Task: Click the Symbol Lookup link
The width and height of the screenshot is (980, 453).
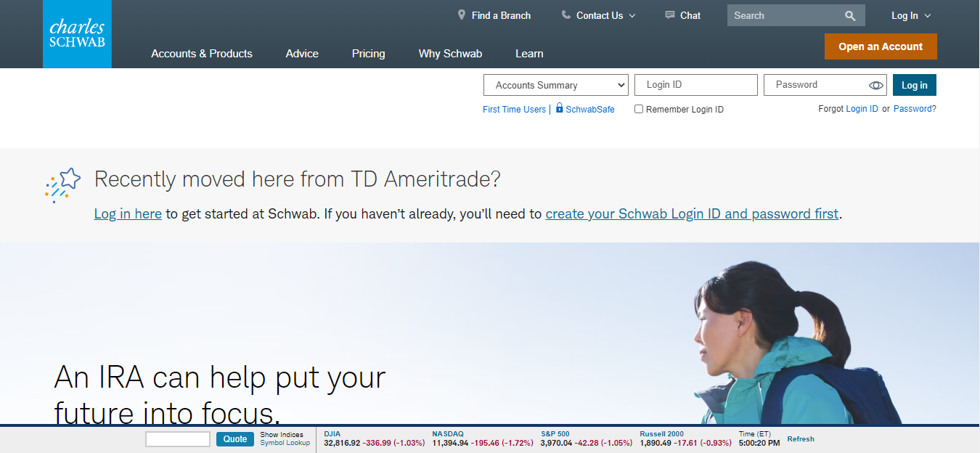Action: [x=285, y=443]
